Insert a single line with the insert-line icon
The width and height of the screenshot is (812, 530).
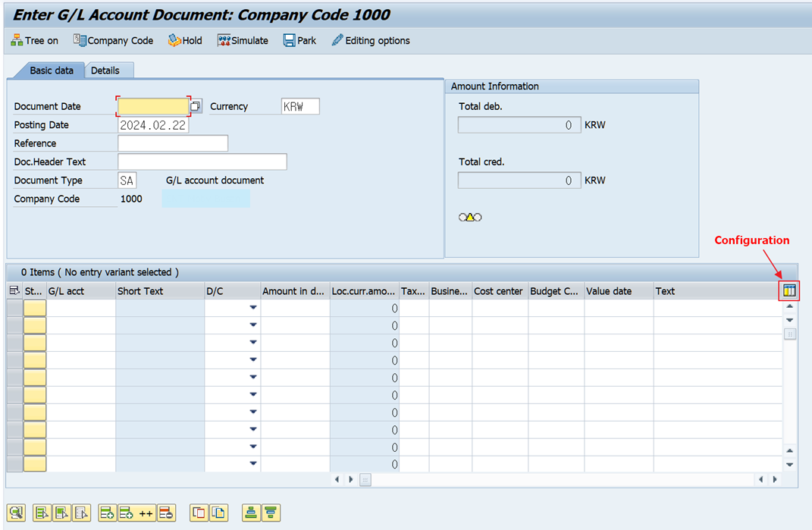pos(107,513)
